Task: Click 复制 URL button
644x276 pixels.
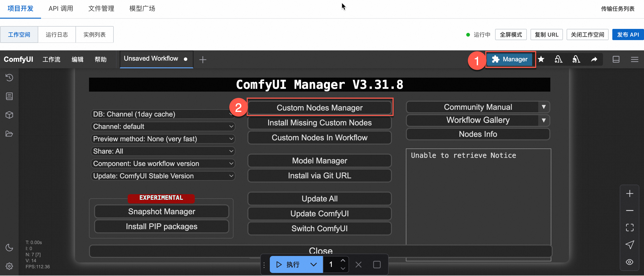Action: click(547, 34)
